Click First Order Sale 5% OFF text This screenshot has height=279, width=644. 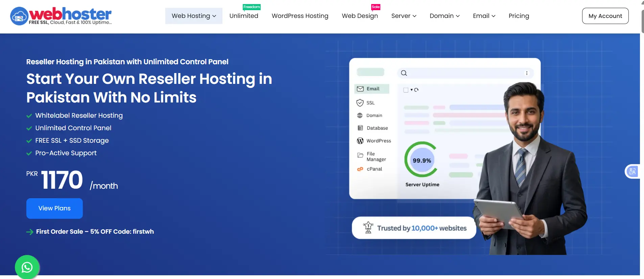[x=95, y=232]
